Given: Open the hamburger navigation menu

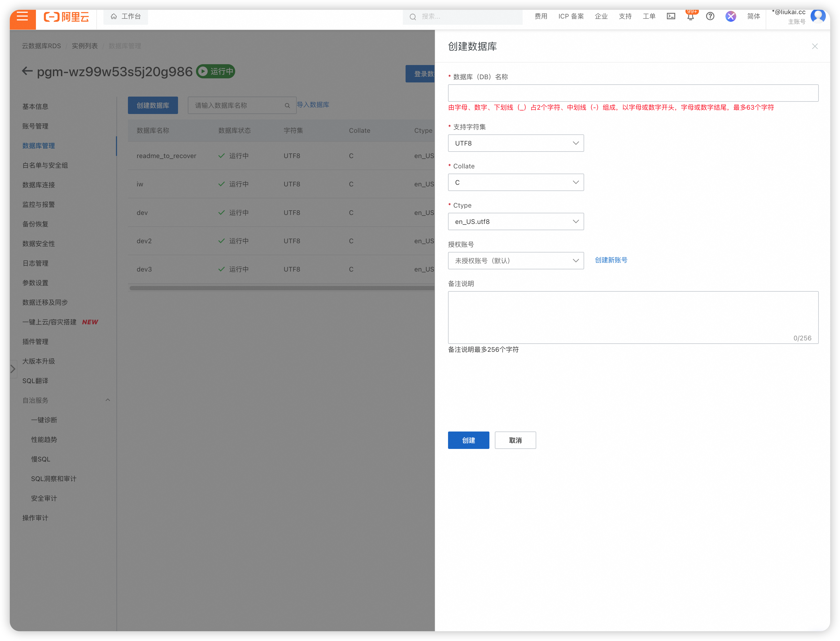Looking at the screenshot, I should (23, 16).
